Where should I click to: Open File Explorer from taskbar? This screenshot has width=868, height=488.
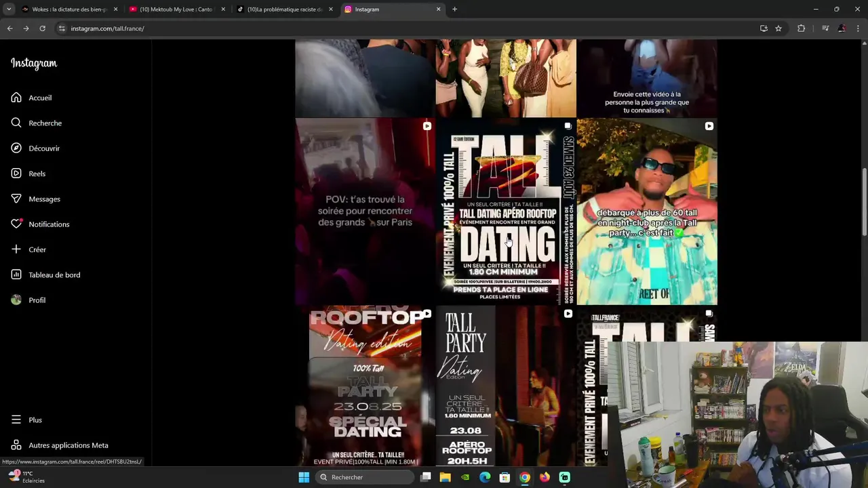(445, 477)
